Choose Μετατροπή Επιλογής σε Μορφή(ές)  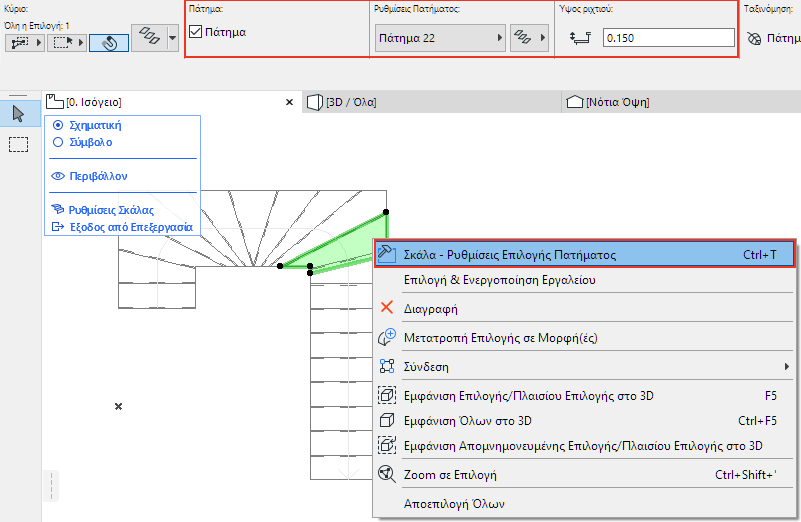[x=584, y=337]
